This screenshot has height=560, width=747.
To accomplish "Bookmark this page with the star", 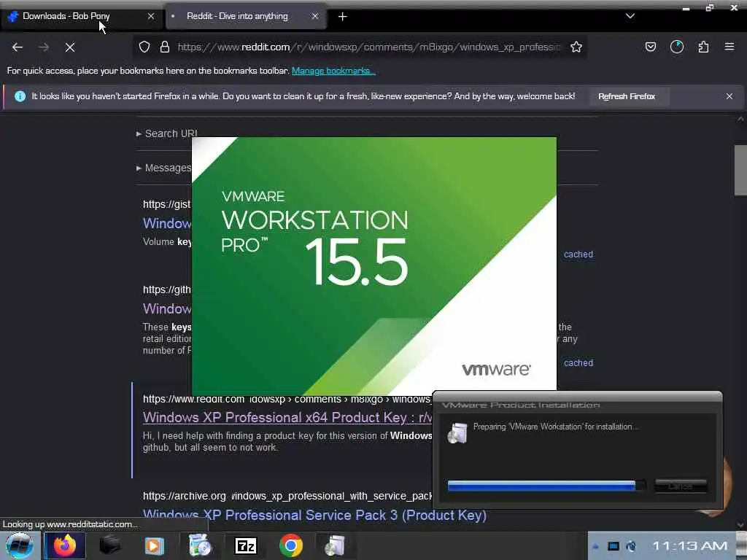I will (x=576, y=47).
